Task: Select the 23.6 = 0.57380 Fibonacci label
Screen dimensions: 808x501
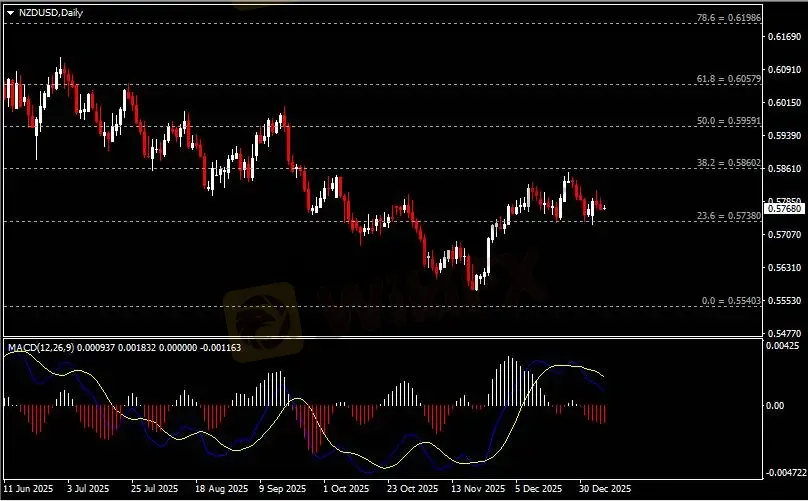Action: [729, 216]
